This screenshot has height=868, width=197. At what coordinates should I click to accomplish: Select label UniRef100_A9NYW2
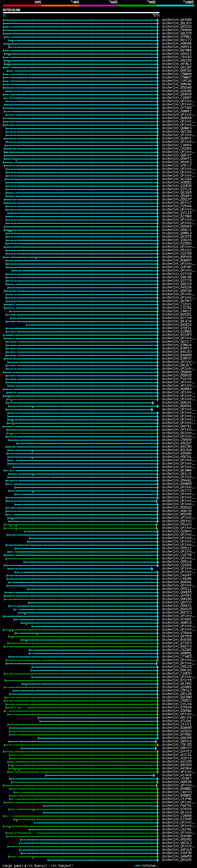pyautogui.click(x=177, y=84)
